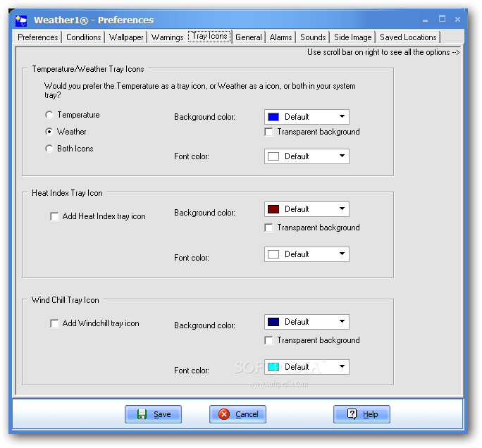
Task: Expand Heat Index Background color dropdown
Action: 307,209
